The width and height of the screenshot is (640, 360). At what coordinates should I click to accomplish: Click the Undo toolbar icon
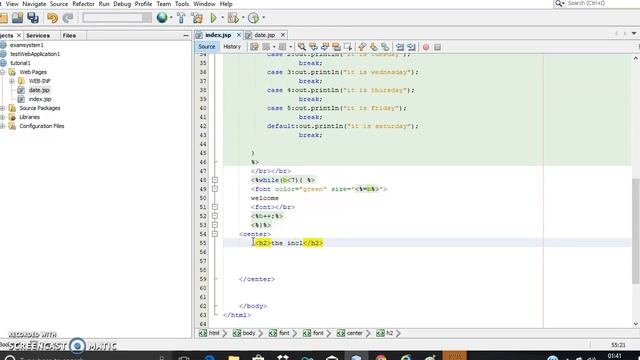coord(52,18)
